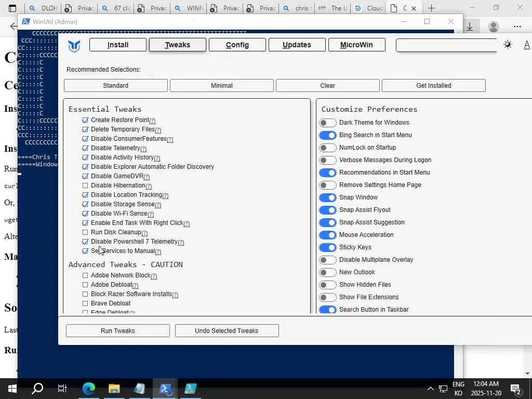Click Get Installed button
The image size is (532, 399).
434,86
